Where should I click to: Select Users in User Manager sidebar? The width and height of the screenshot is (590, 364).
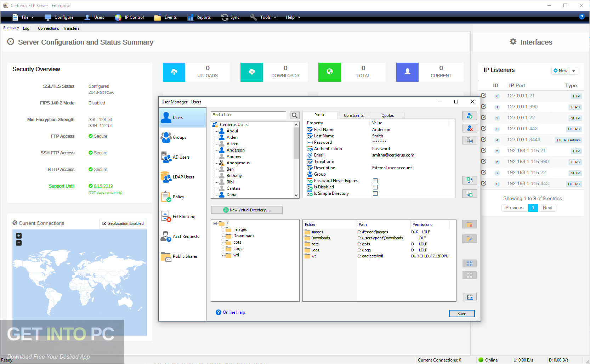click(x=182, y=118)
